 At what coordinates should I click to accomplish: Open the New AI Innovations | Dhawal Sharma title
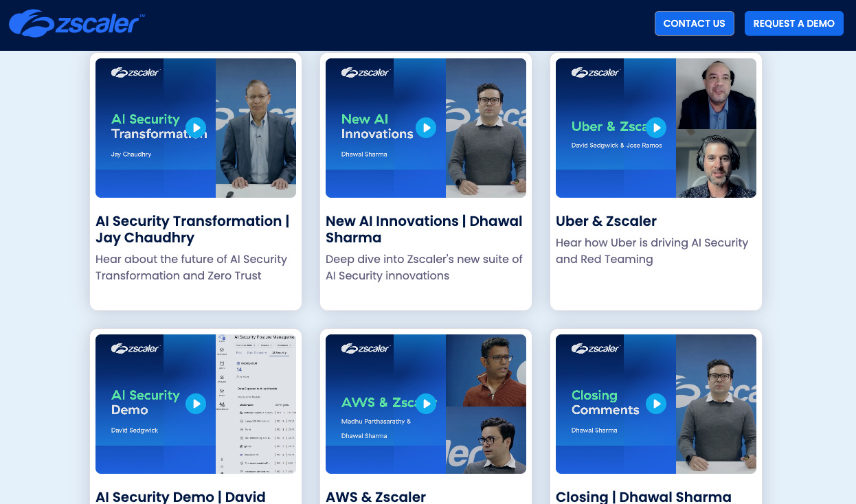pos(424,229)
